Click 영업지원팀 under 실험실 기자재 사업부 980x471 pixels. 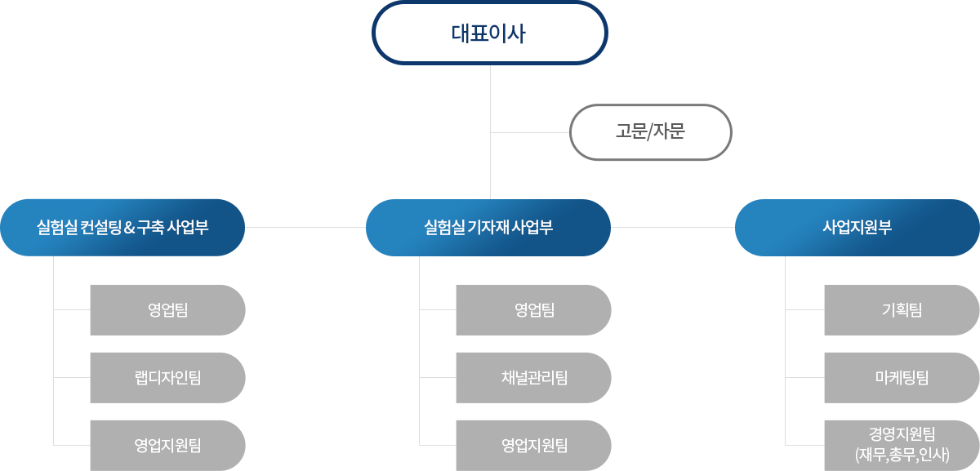534,446
